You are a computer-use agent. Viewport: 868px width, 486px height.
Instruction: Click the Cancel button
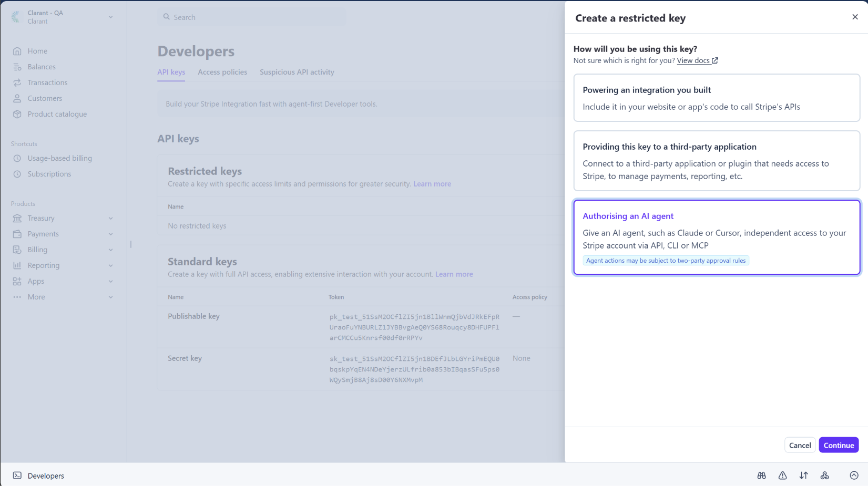800,445
